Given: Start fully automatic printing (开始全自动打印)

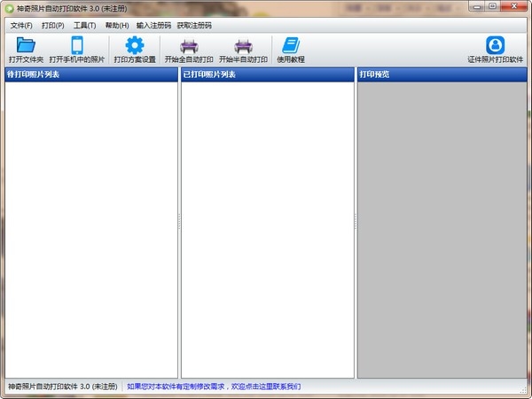Looking at the screenshot, I should tap(189, 49).
